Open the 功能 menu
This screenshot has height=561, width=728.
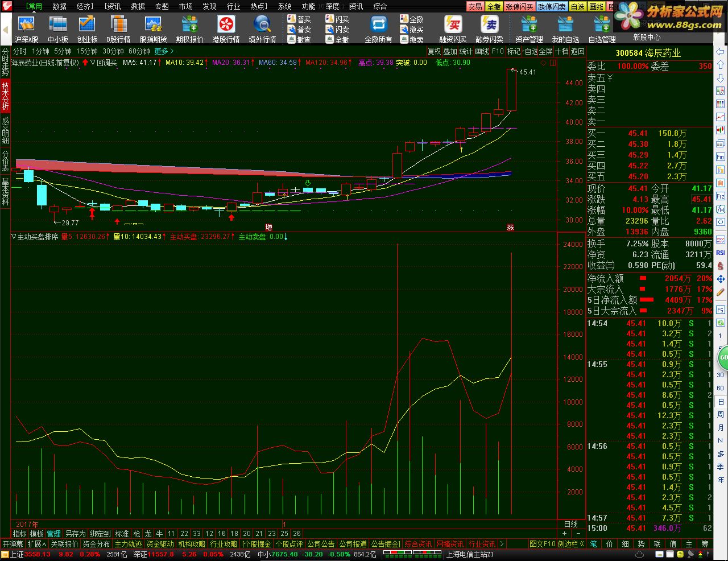click(309, 6)
